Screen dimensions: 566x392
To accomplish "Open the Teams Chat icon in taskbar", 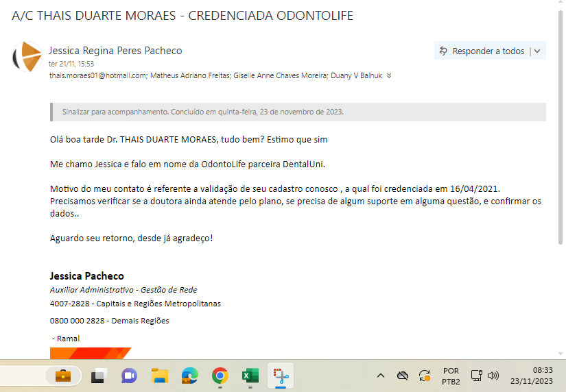I will pyautogui.click(x=129, y=376).
